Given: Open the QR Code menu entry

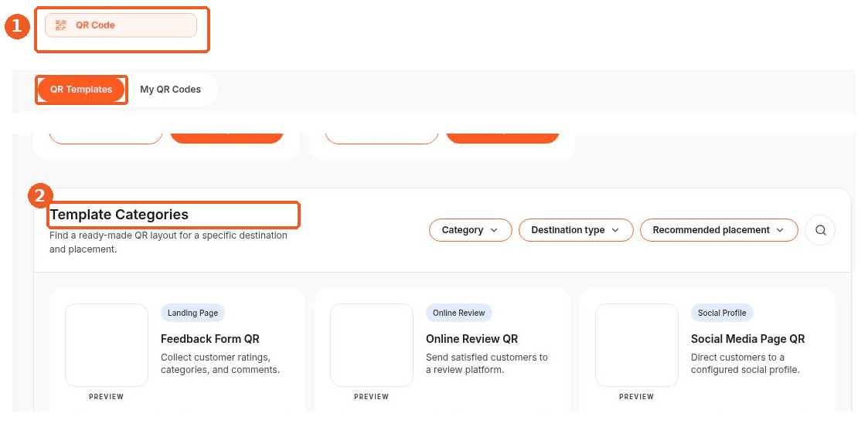Looking at the screenshot, I should [x=121, y=25].
